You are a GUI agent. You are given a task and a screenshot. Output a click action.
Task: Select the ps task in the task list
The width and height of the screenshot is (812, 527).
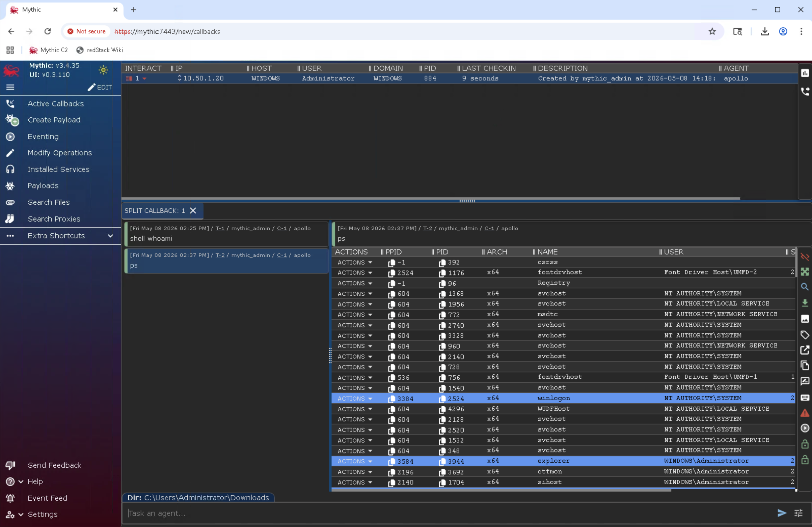226,261
